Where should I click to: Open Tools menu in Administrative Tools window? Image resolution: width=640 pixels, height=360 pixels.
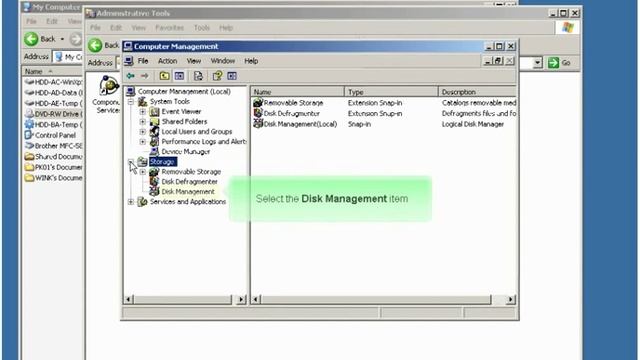(x=202, y=28)
